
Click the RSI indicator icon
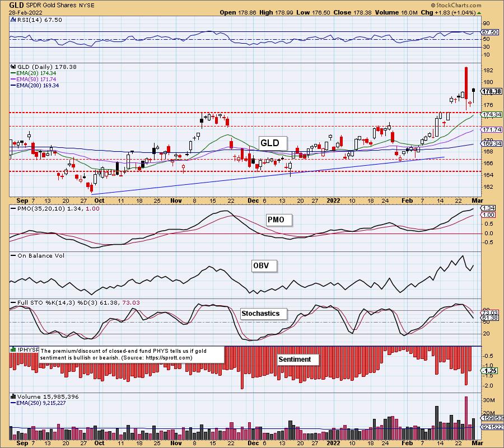(13, 20)
